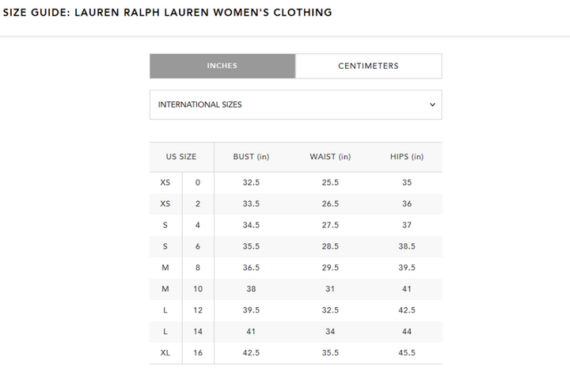Screen dimensions: 570x392
Task: Select the BUST (in) column header
Action: (x=251, y=157)
